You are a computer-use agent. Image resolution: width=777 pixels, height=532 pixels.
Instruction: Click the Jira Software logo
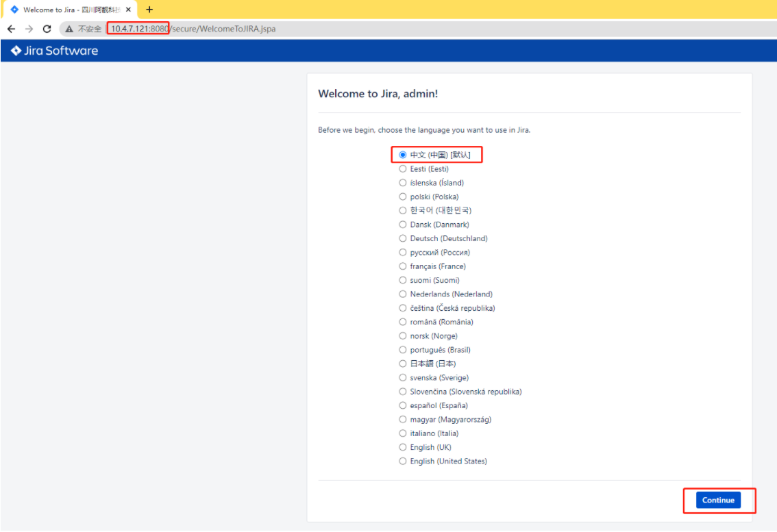tap(55, 51)
